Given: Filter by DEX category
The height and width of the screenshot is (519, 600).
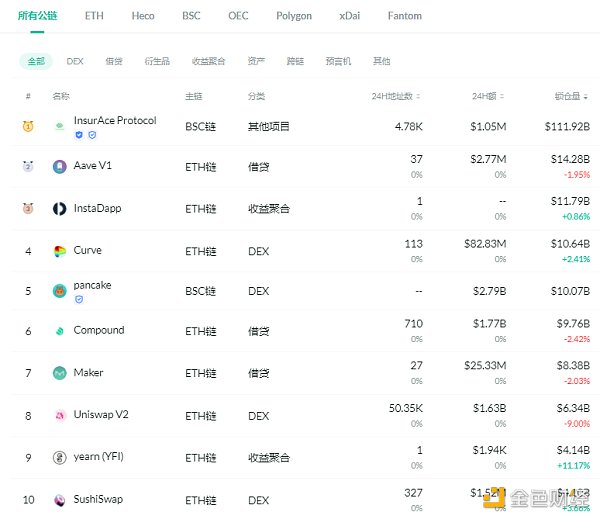Looking at the screenshot, I should tap(75, 61).
